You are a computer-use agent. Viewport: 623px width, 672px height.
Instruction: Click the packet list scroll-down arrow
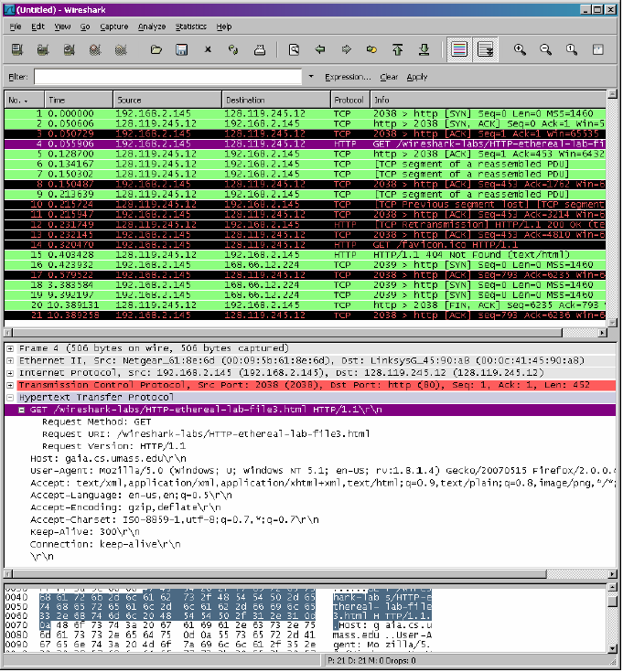click(x=612, y=323)
